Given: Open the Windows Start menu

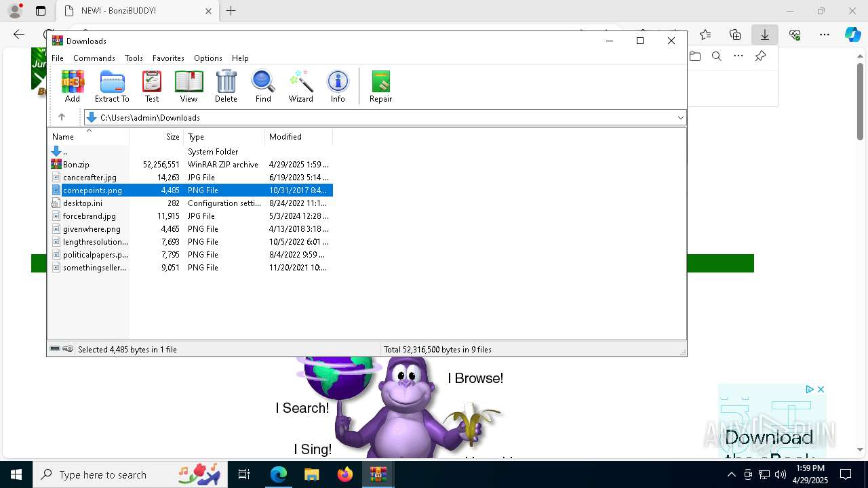Looking at the screenshot, I should coord(16,474).
